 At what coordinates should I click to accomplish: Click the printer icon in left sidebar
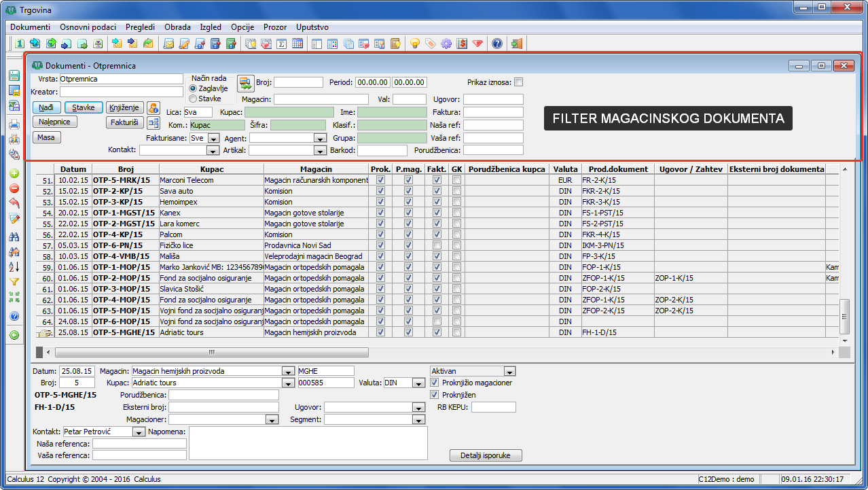[14, 124]
